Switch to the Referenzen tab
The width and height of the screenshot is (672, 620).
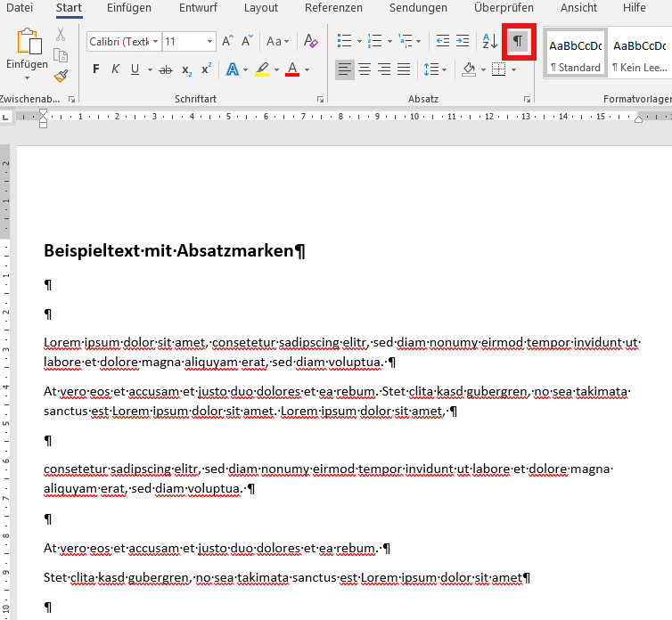click(333, 8)
